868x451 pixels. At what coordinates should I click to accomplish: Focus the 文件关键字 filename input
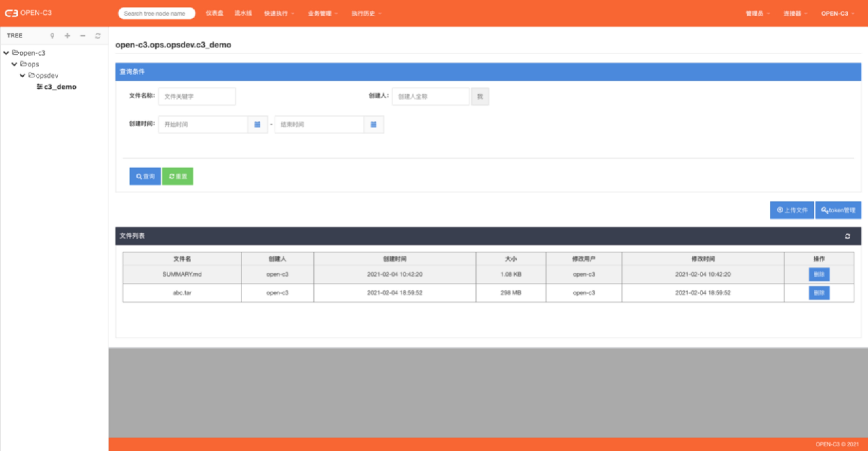(197, 96)
